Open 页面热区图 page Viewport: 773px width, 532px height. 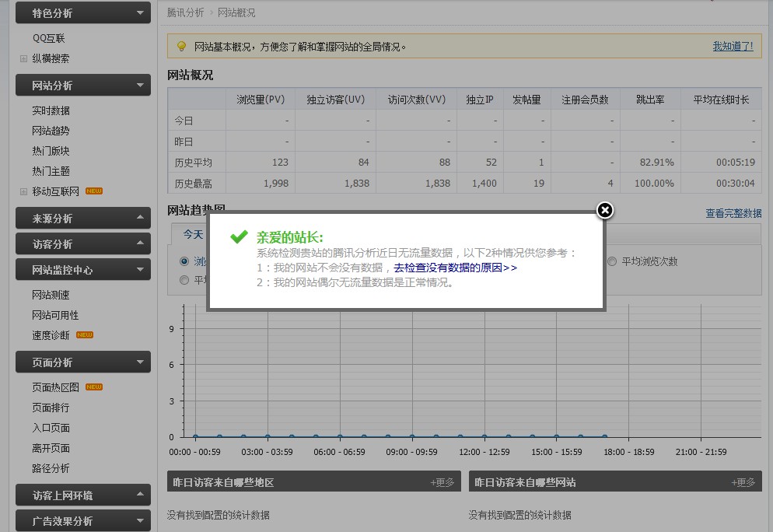click(55, 387)
